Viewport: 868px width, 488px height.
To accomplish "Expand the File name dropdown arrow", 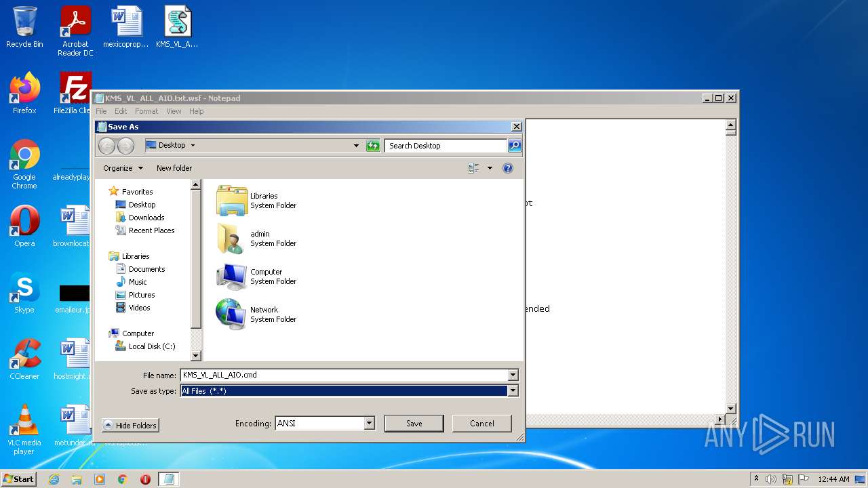I will click(513, 375).
